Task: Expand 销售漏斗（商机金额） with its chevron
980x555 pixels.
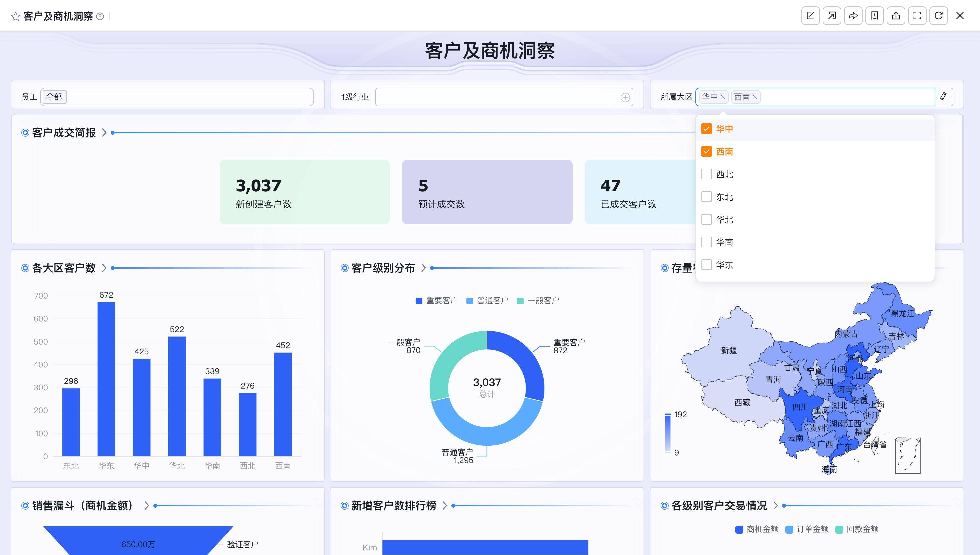Action: coord(147,506)
